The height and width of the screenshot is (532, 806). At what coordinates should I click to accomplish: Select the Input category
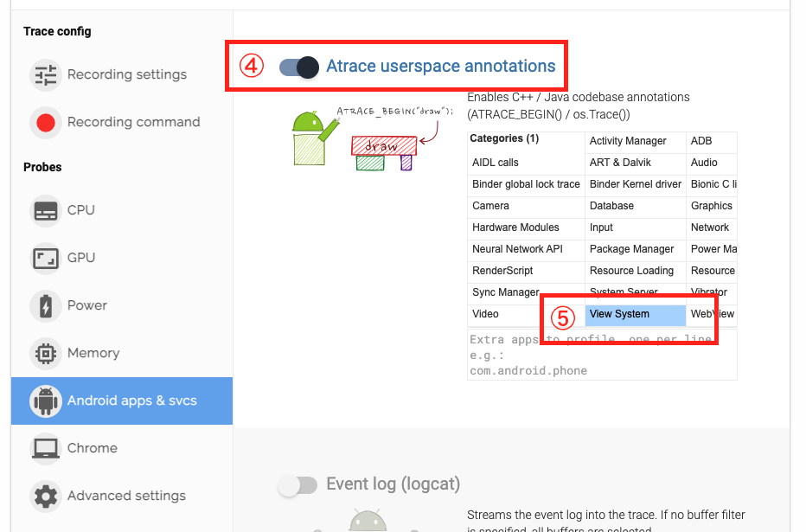(x=636, y=228)
